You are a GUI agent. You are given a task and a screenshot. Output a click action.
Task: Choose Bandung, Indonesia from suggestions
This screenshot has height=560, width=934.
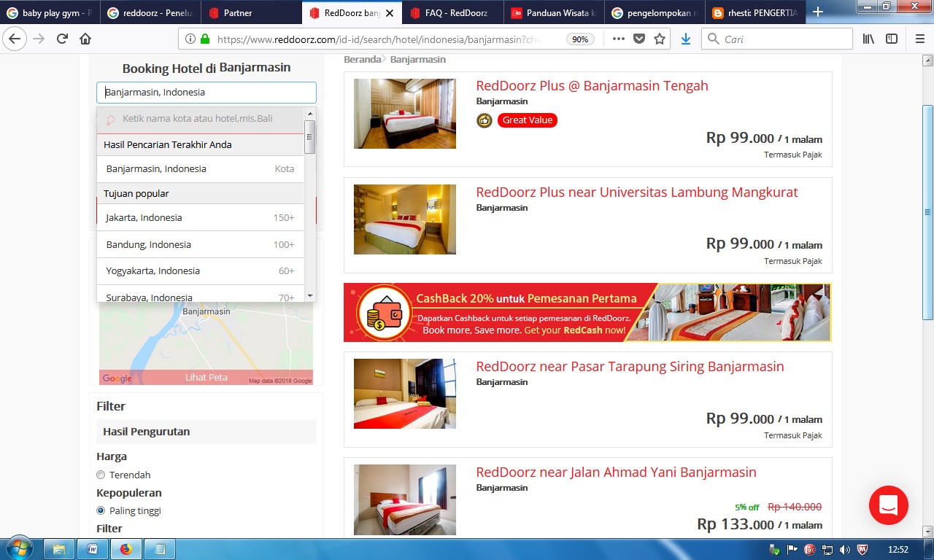point(201,245)
